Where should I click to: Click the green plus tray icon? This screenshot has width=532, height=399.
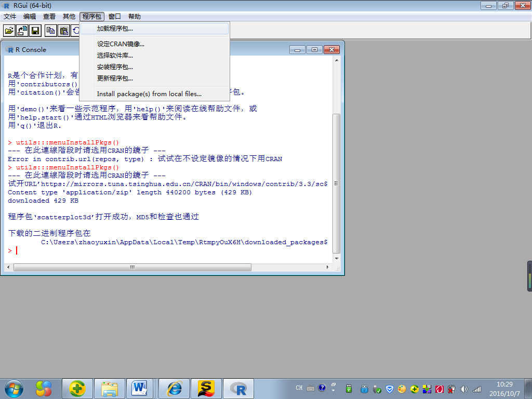(414, 389)
